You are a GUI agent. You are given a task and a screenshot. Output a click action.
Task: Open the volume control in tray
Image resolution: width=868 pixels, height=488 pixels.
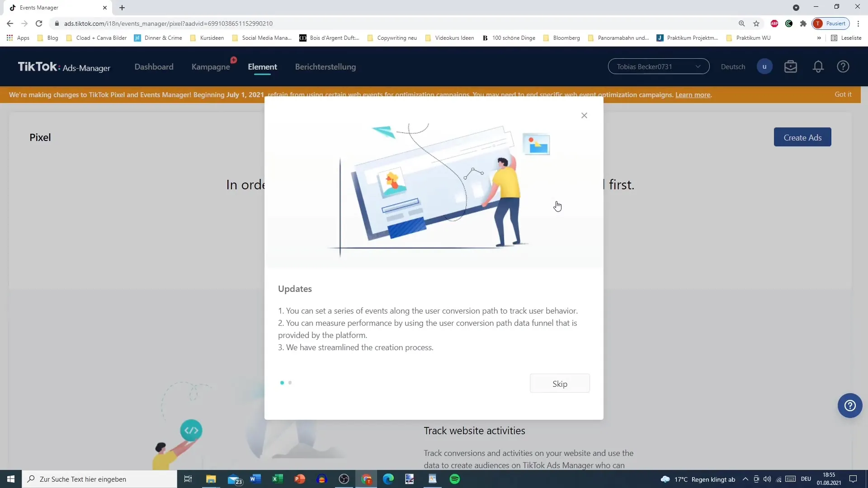[767, 479]
